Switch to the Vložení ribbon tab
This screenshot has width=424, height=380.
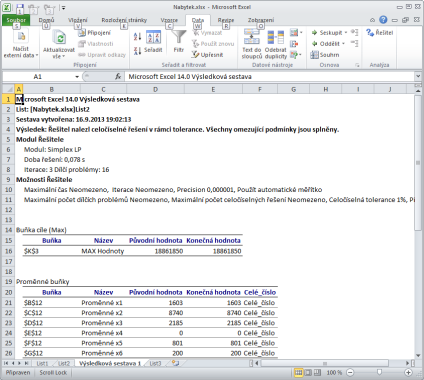pyautogui.click(x=78, y=20)
